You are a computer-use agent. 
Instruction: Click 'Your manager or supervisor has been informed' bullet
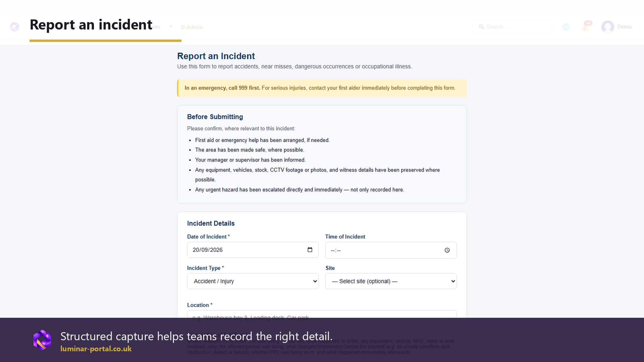pyautogui.click(x=250, y=160)
